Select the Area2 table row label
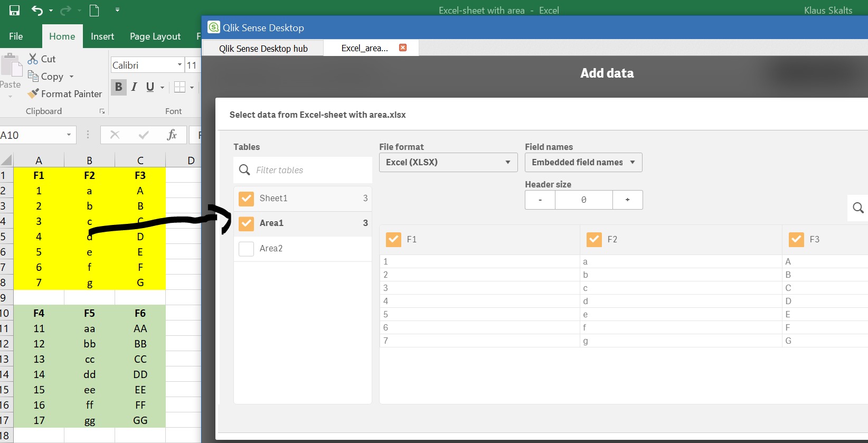868x443 pixels. pos(271,249)
